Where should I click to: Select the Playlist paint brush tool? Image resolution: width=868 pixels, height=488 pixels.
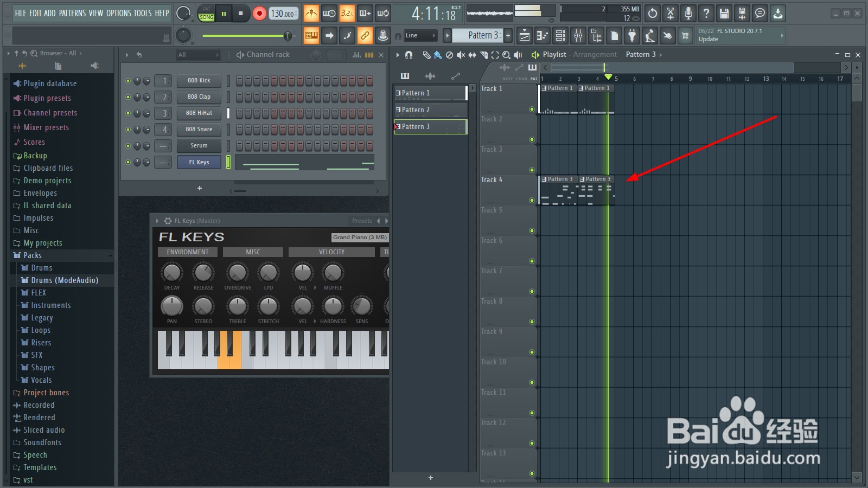(x=438, y=55)
